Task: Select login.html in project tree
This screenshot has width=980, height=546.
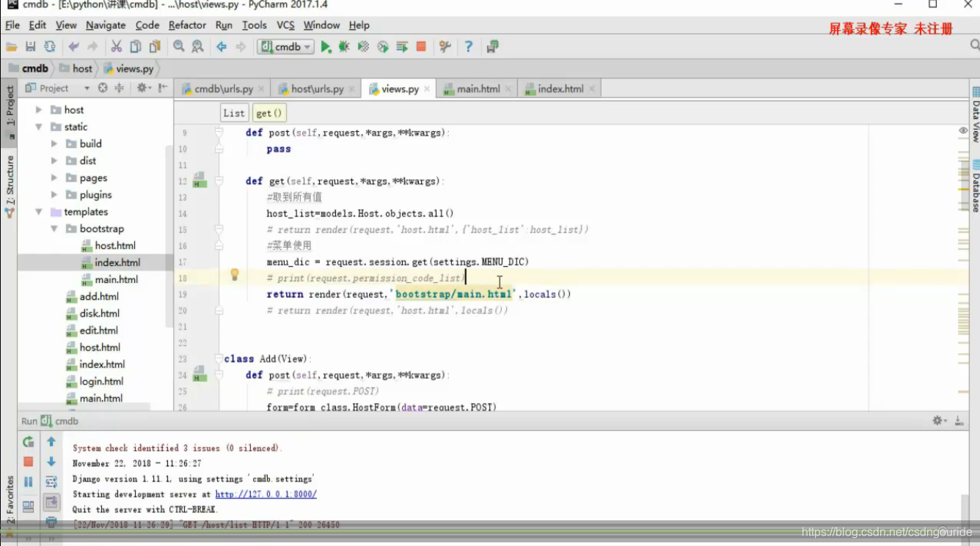Action: click(101, 381)
